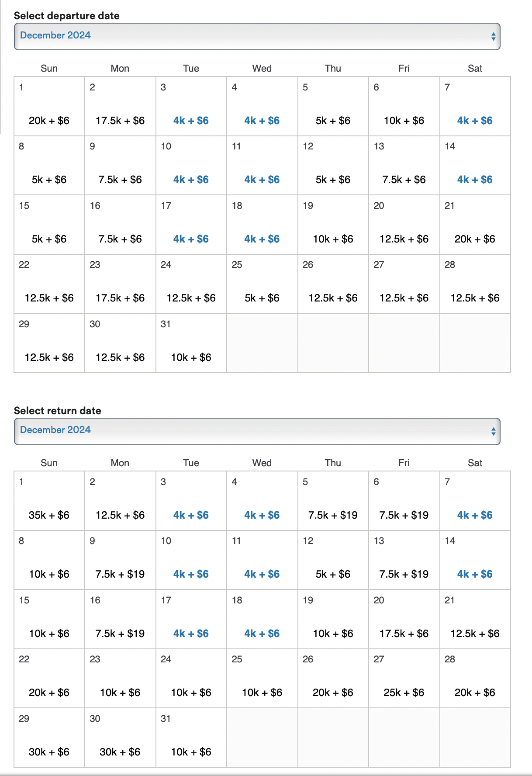This screenshot has width=532, height=776.
Task: Pick return December 30 at 30k + $6
Action: tap(120, 752)
